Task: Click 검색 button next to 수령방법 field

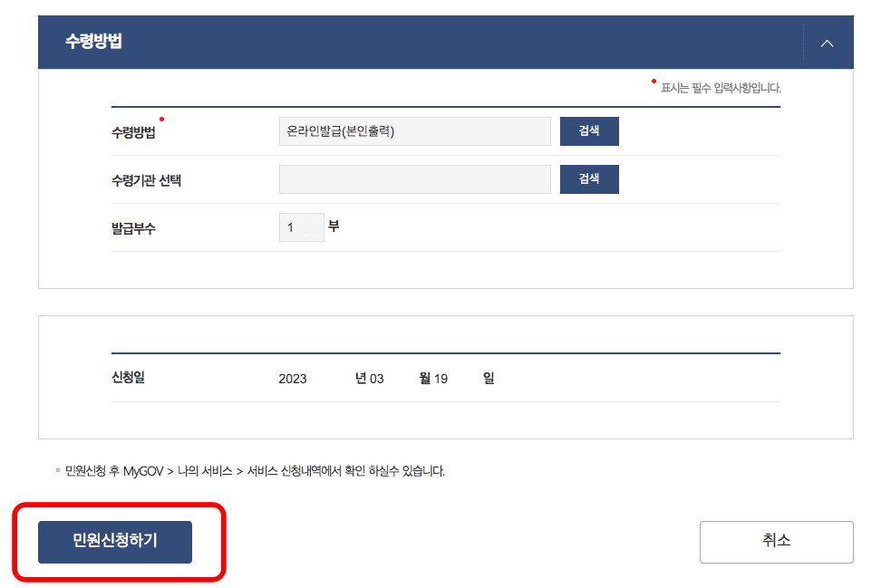Action: pos(589,131)
